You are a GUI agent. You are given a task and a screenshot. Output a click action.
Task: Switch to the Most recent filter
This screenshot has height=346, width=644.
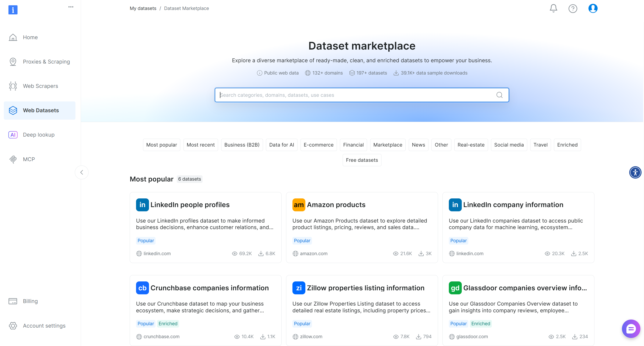pyautogui.click(x=200, y=145)
